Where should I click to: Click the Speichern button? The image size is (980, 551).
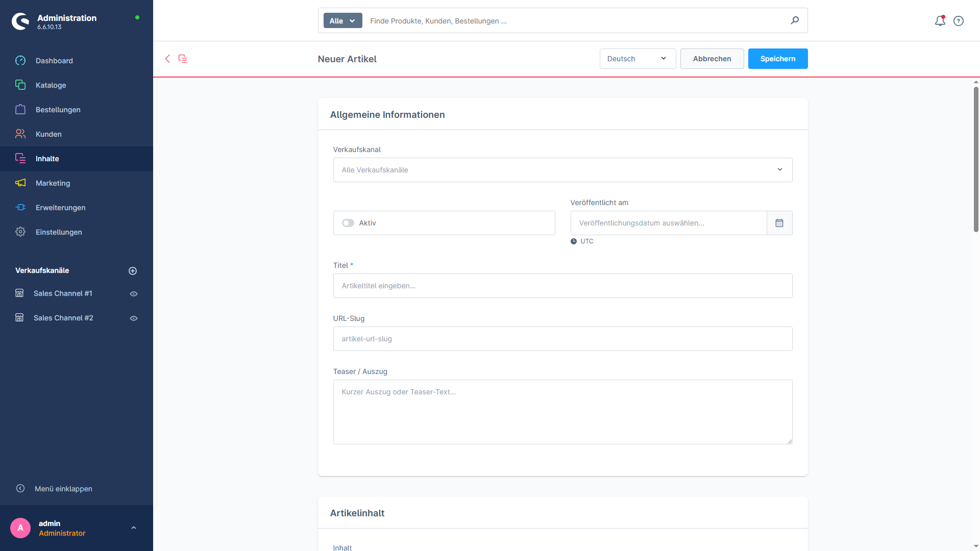point(778,59)
